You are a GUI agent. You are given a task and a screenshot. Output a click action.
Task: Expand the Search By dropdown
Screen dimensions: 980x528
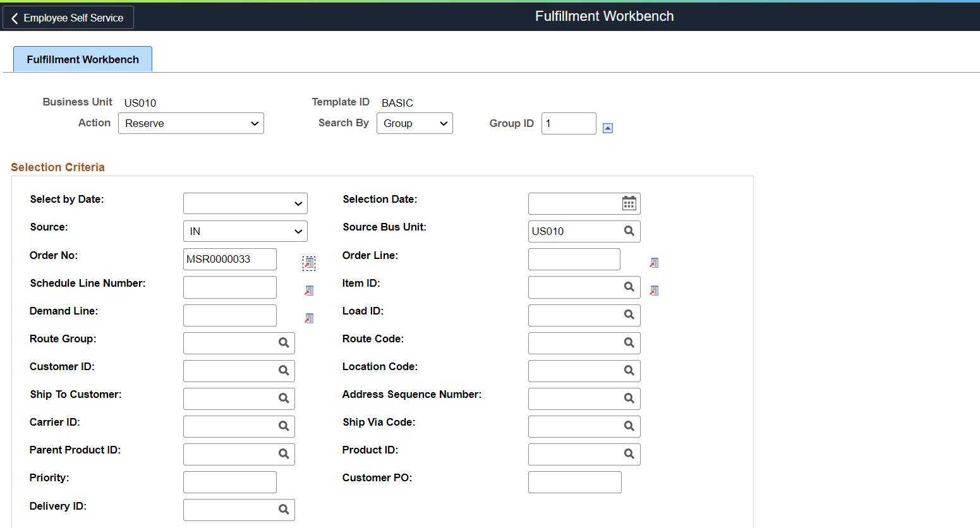(414, 123)
